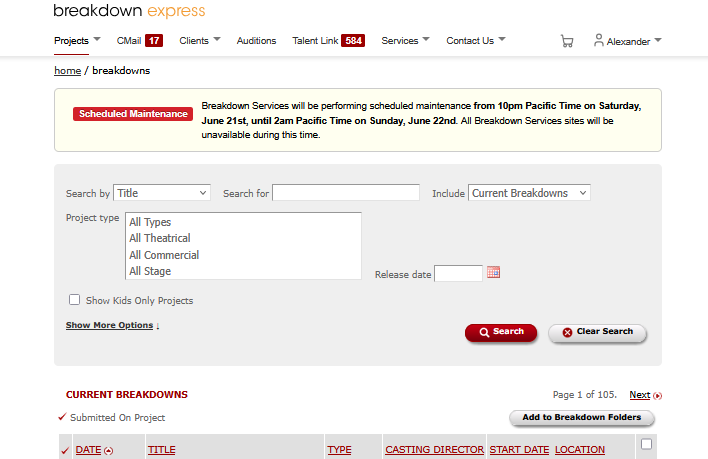This screenshot has height=459, width=708.
Task: Expand the Projects menu arrow
Action: 97,39
